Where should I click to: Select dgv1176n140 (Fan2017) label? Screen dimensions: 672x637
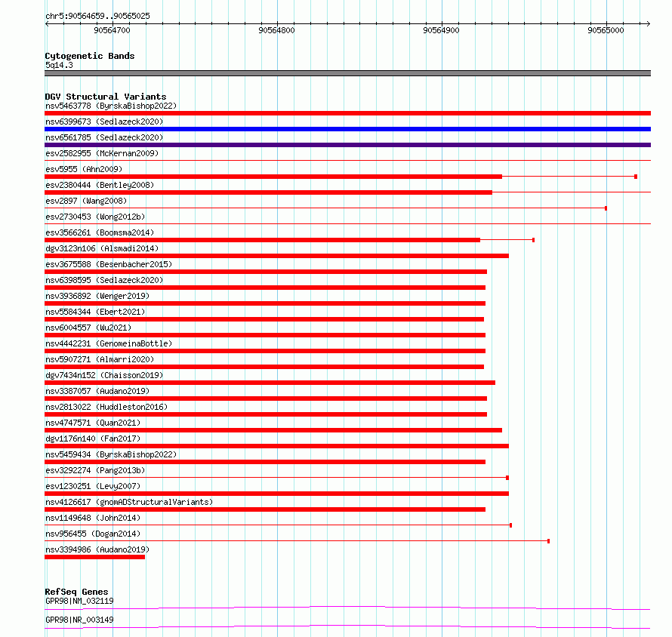pos(93,439)
